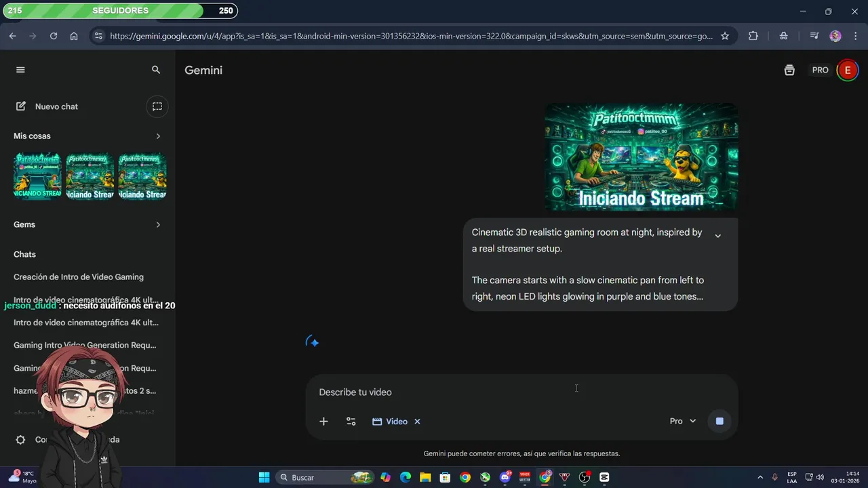Image resolution: width=868 pixels, height=488 pixels.
Task: Open the temporary chat dashed-square icon
Action: [x=157, y=106]
